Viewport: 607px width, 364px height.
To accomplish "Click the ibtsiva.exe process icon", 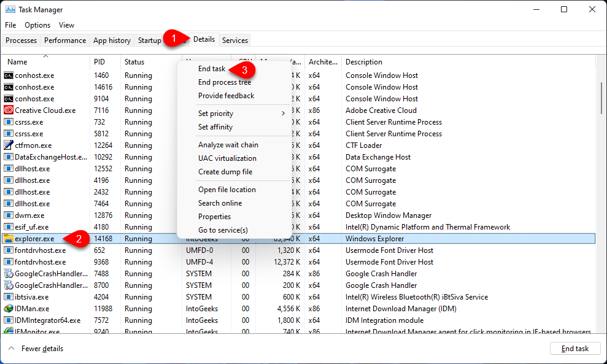I will click(x=8, y=296).
